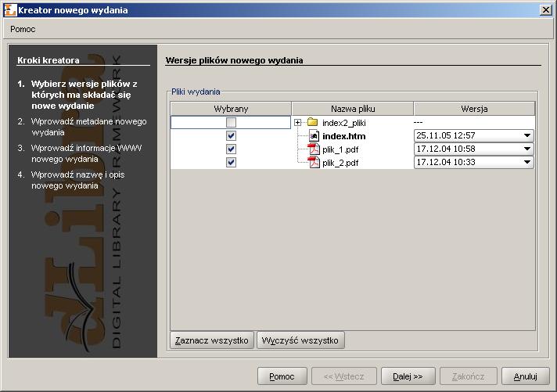Click the application icon in the title bar

coord(10,10)
